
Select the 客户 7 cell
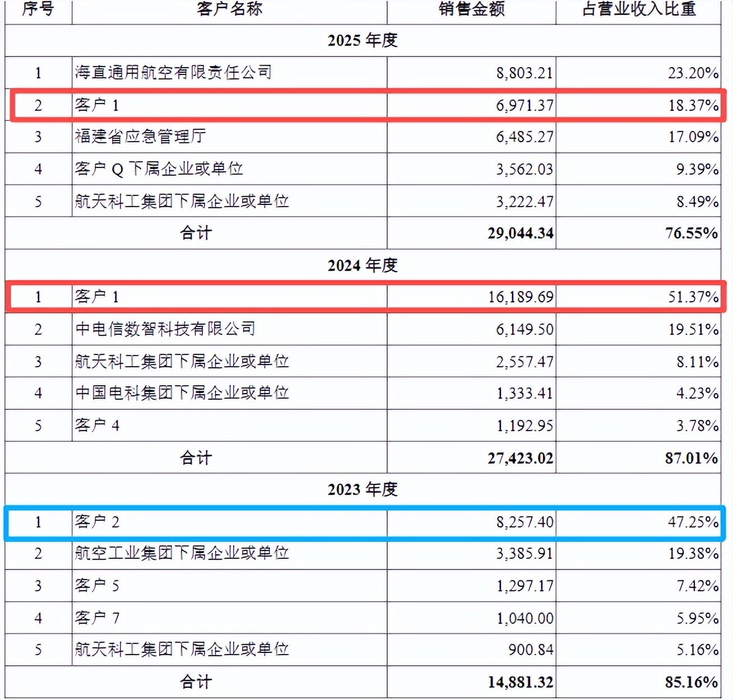click(97, 618)
